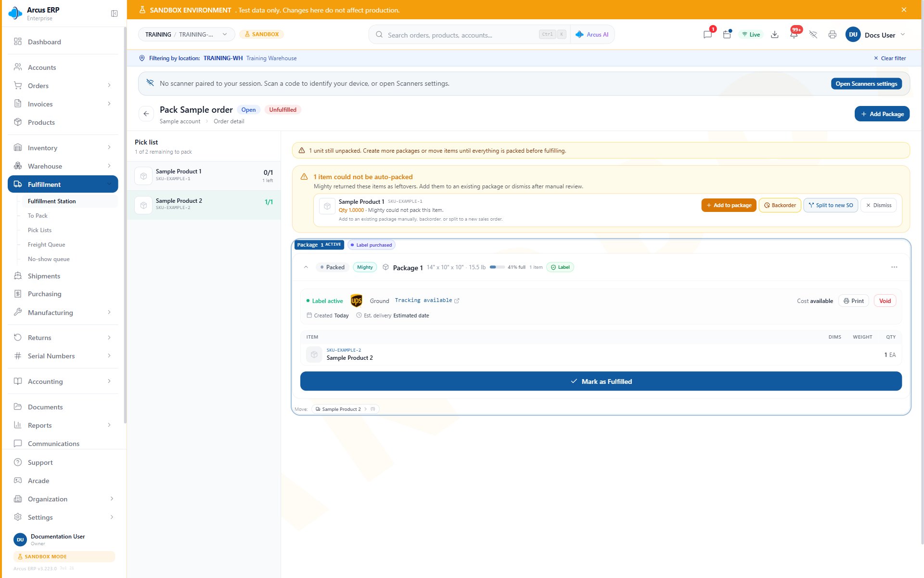Image resolution: width=924 pixels, height=578 pixels.
Task: Print the shipping label
Action: click(854, 301)
